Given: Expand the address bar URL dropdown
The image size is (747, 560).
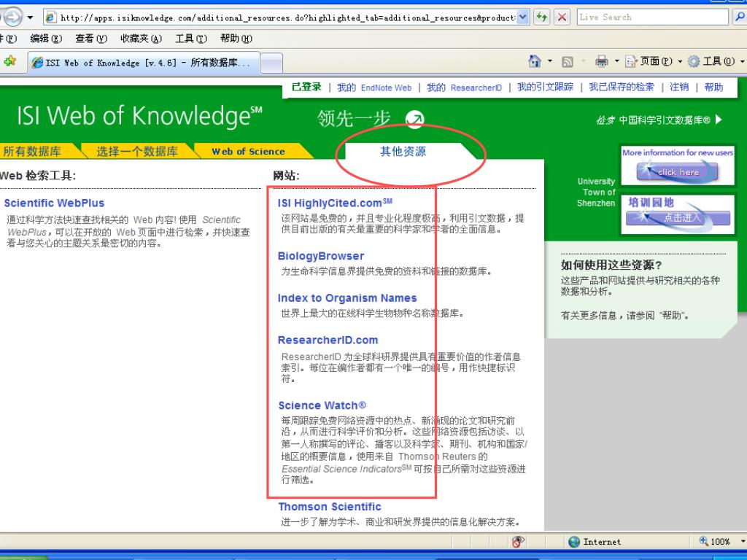Looking at the screenshot, I should (x=522, y=17).
